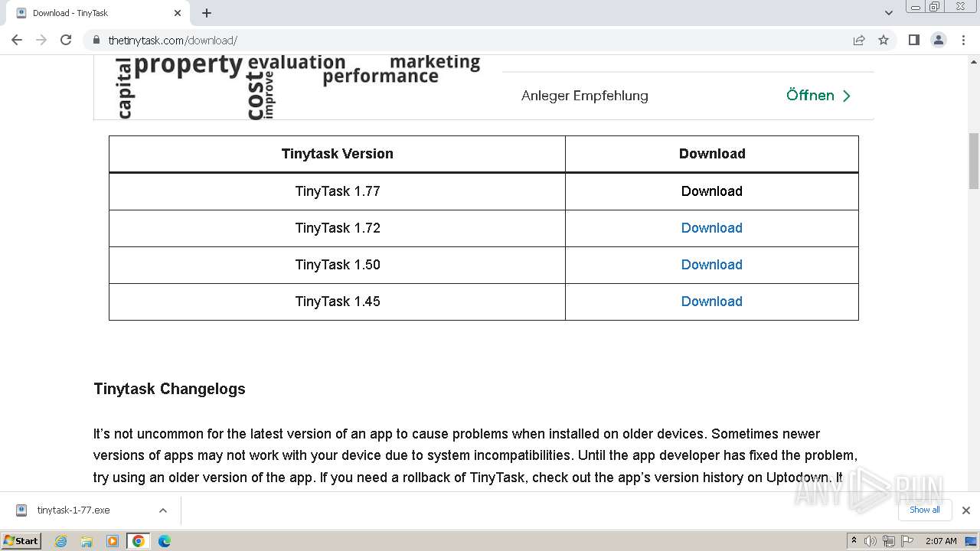Launch Internet Explorer from the taskbar
980x551 pixels.
pyautogui.click(x=60, y=541)
